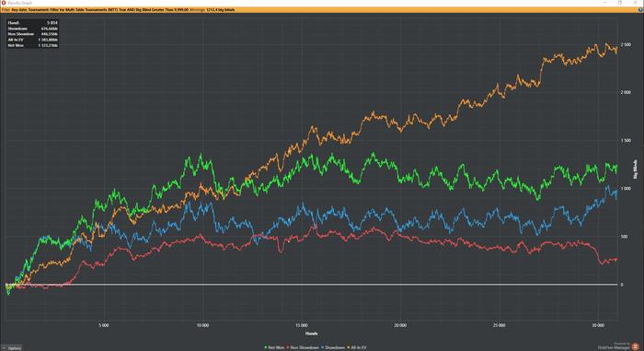Image resolution: width=644 pixels, height=351 pixels.
Task: Click the 5 000 label on the hands axis
Action: [103, 325]
